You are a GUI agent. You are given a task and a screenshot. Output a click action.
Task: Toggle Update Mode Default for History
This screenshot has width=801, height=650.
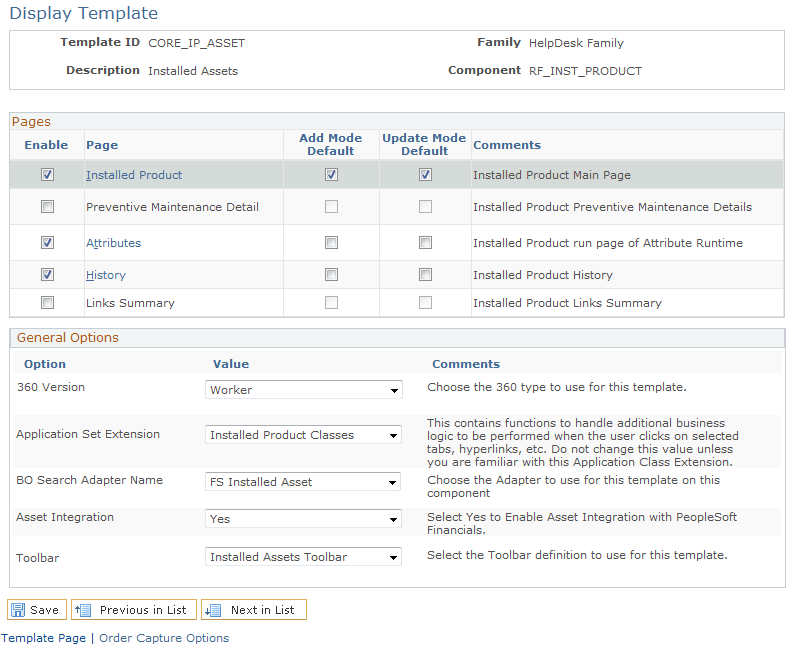(426, 274)
